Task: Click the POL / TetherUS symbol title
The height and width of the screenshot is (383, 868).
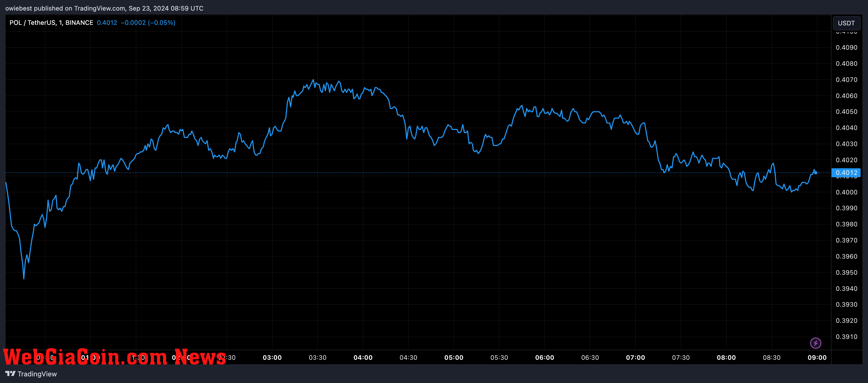Action: (x=51, y=22)
